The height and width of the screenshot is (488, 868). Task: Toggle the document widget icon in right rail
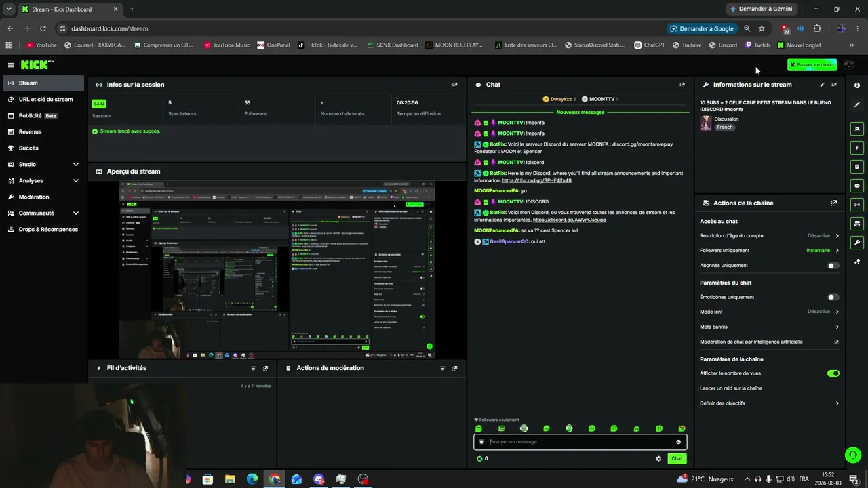pos(857,167)
